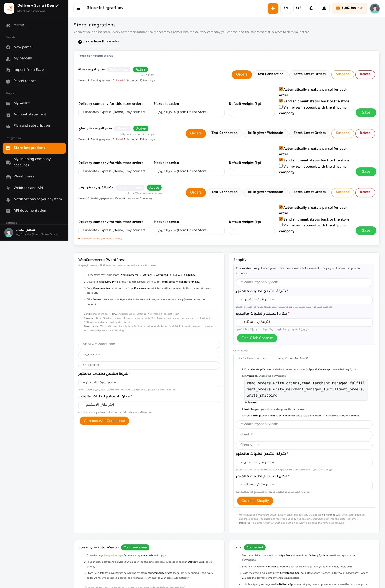Click Learn how this works button

click(x=98, y=42)
